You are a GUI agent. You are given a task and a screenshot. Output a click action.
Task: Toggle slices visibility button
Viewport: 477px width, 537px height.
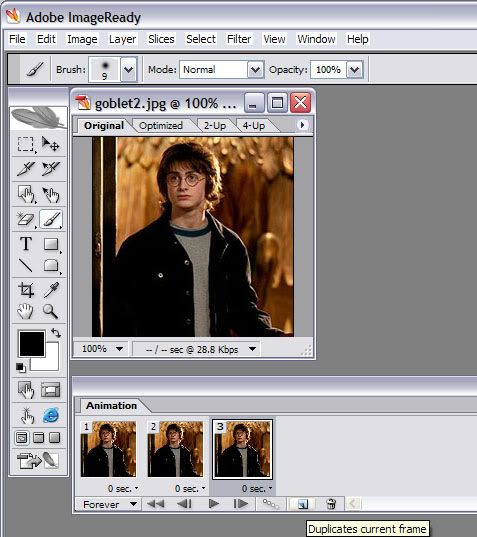(50, 390)
